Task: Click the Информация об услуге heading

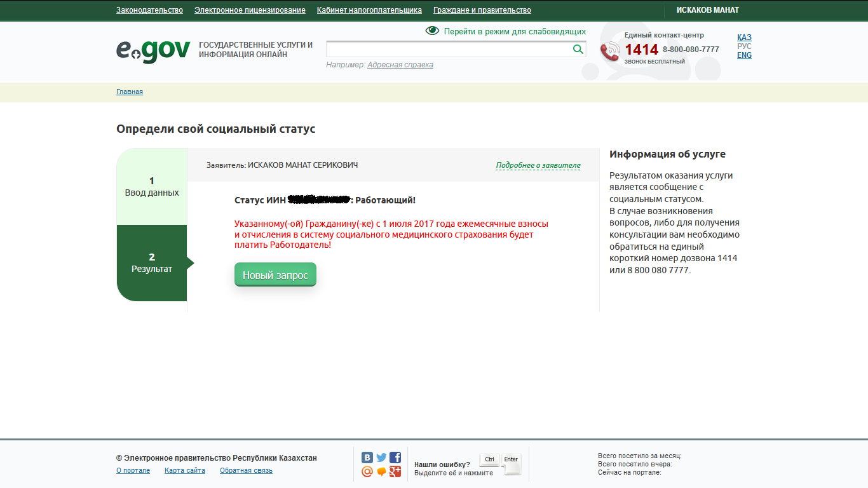Action: (667, 154)
